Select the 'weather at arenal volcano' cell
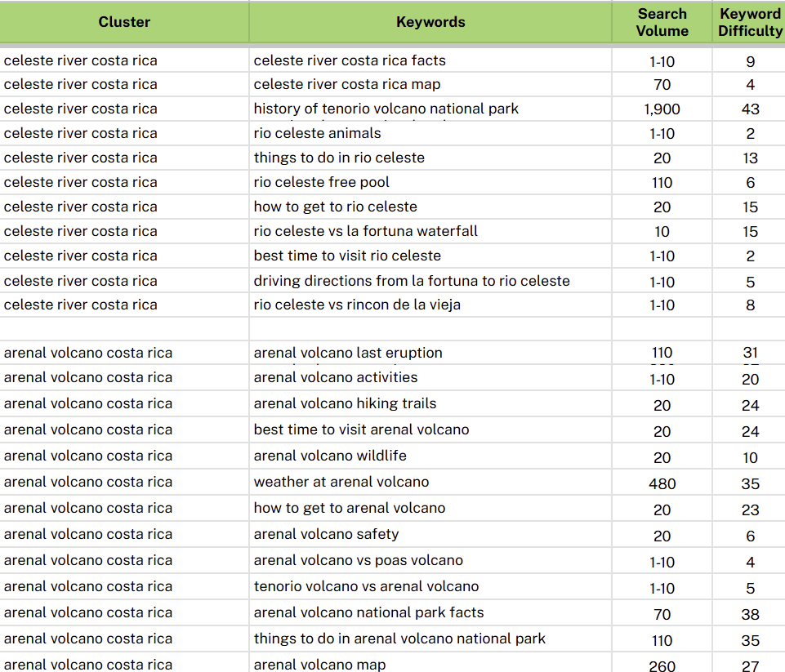The width and height of the screenshot is (785, 672). (x=430, y=483)
